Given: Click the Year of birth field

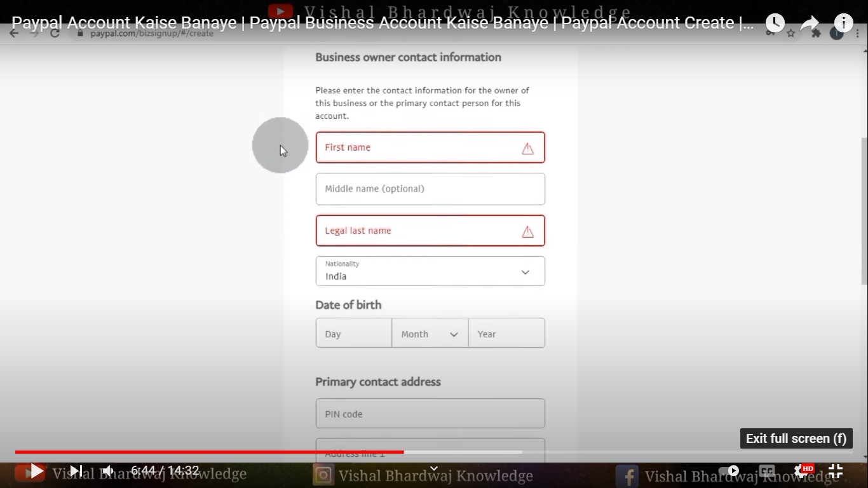Looking at the screenshot, I should [506, 333].
